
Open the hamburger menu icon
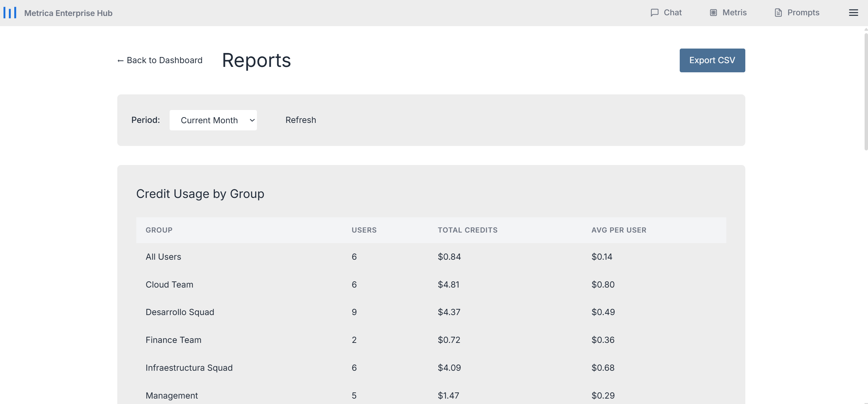tap(853, 13)
